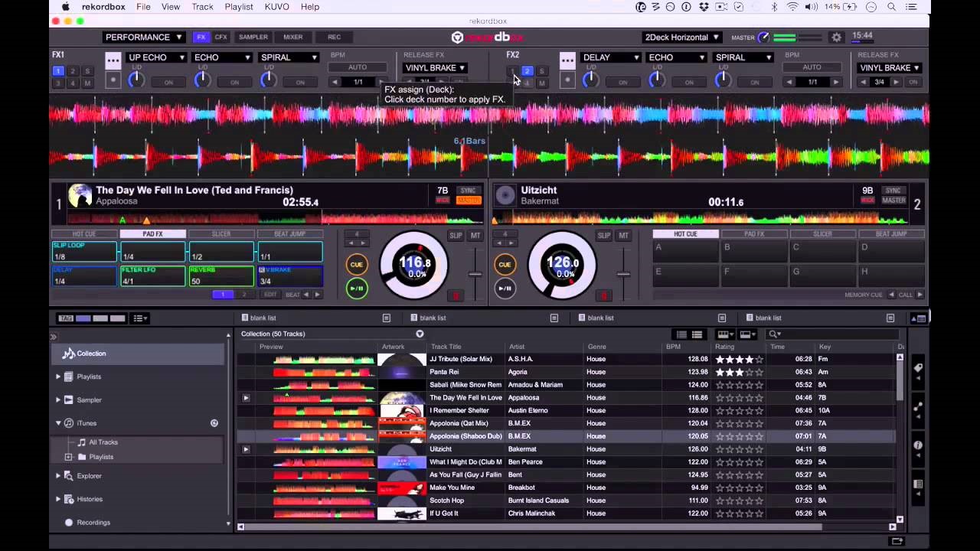
Task: Open the track list panel icon
Action: 918,484
